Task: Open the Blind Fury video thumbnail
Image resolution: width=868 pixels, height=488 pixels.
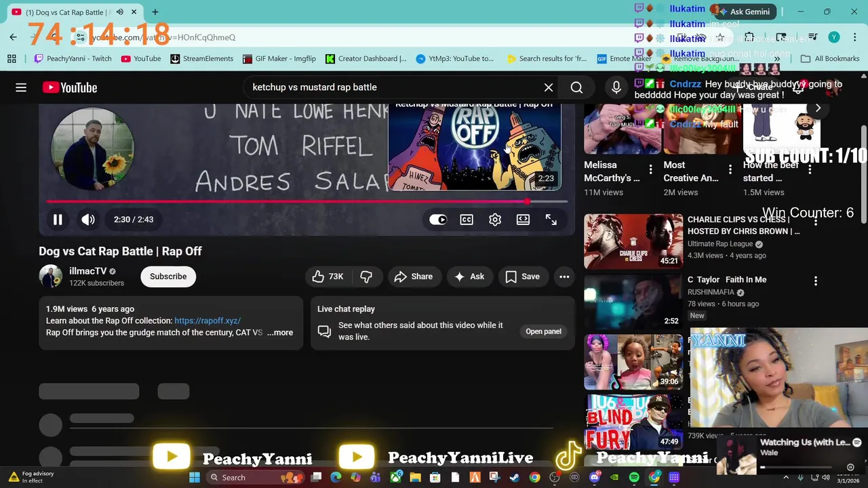Action: coord(633,421)
